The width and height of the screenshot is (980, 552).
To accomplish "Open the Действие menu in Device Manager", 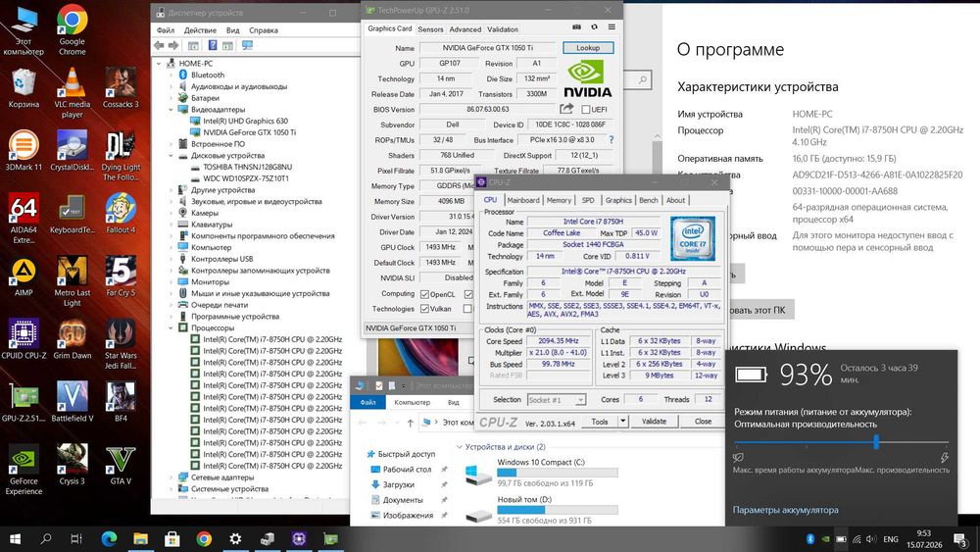I will (200, 30).
